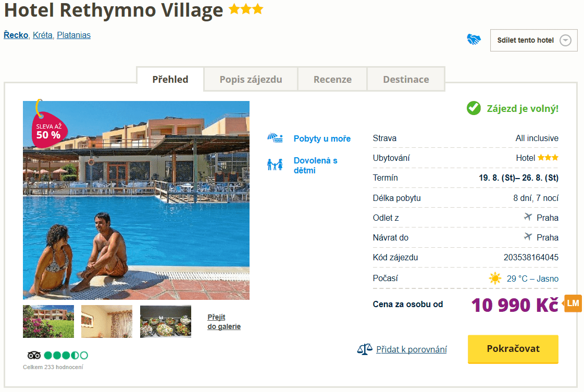
Task: Click the orange LM last-minute badge
Action: tap(573, 304)
